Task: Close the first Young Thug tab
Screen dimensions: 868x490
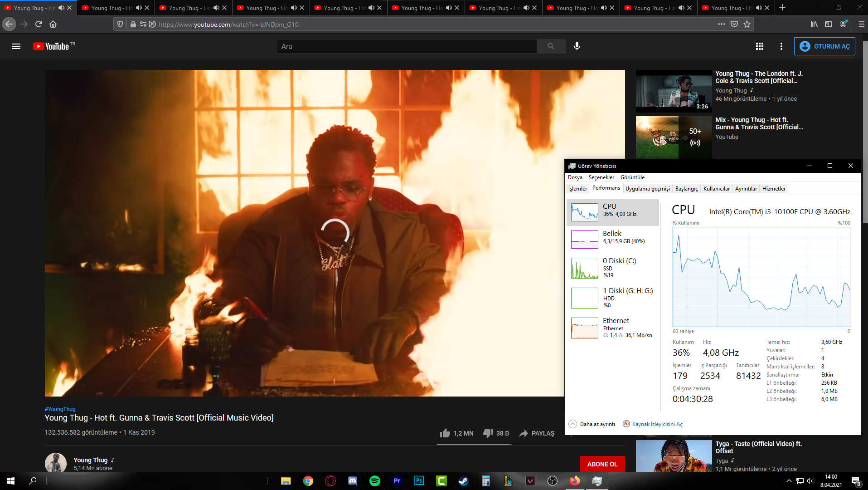Action: point(69,8)
